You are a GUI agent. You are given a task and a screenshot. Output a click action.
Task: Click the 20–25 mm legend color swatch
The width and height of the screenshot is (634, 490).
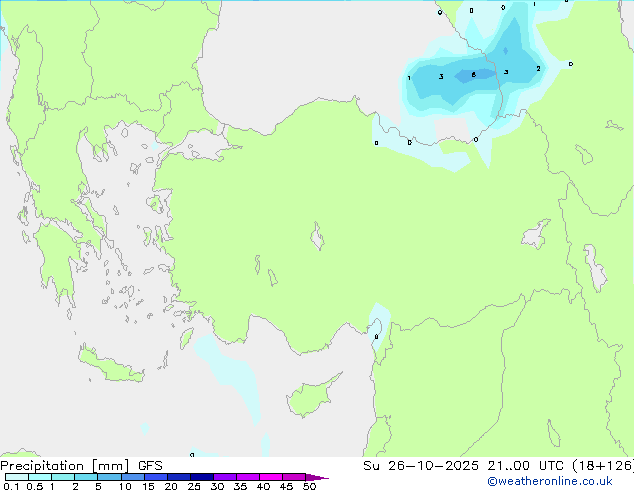[x=179, y=477]
